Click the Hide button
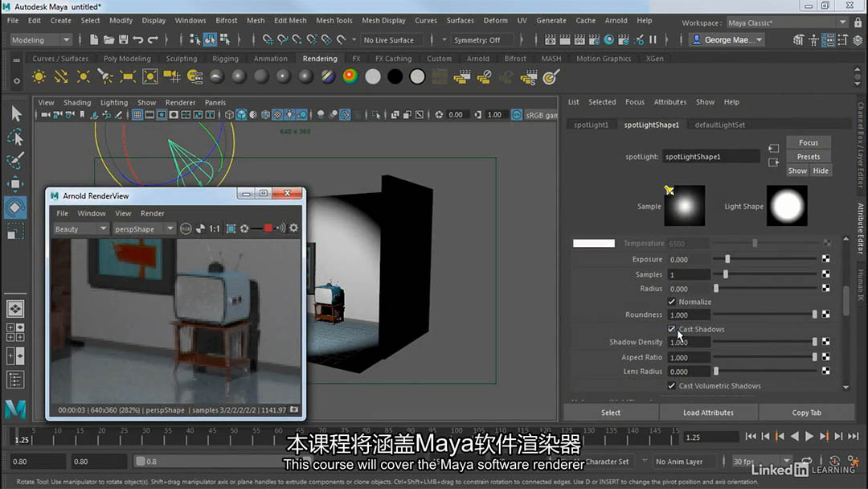Viewport: 868px width, 489px height. pyautogui.click(x=821, y=171)
